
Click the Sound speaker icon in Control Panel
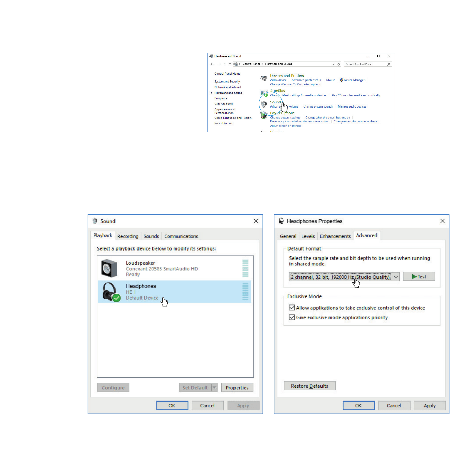[x=264, y=104]
